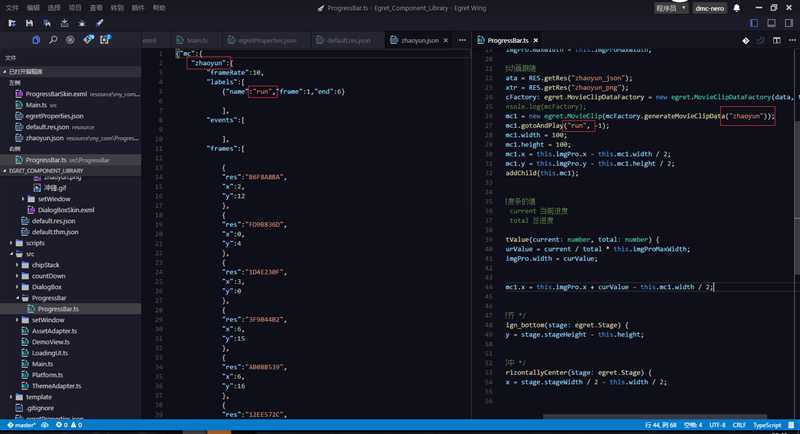
Task: Click the indentation spaces indicator
Action: point(693,425)
